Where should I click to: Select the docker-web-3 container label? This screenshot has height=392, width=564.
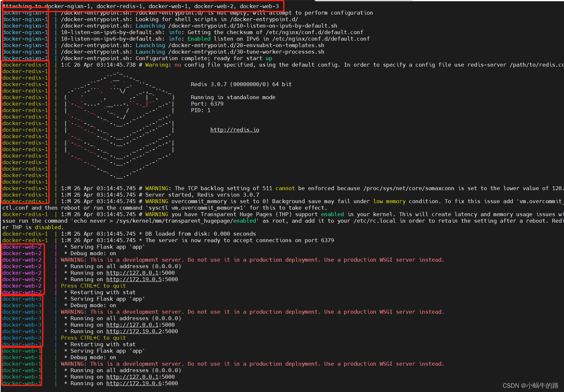pos(21,318)
